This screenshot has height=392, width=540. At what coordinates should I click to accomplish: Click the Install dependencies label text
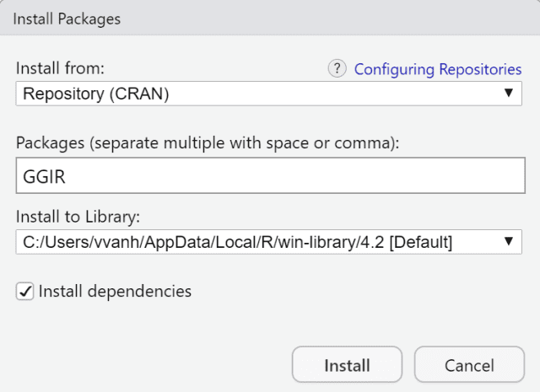pos(114,292)
